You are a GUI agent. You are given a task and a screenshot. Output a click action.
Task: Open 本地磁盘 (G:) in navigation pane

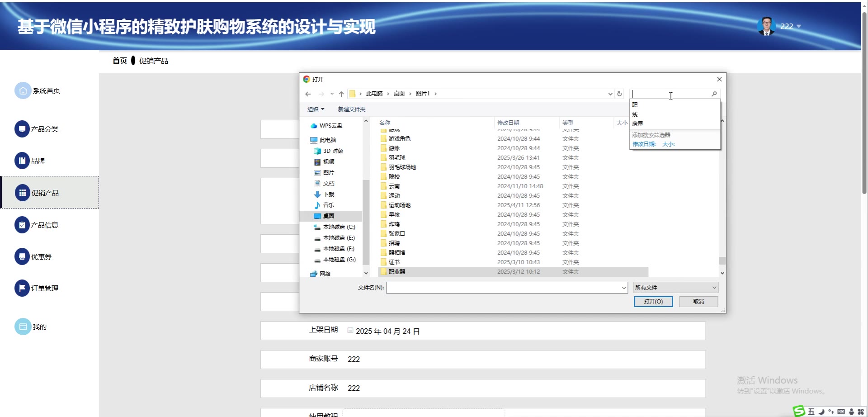pyautogui.click(x=335, y=260)
